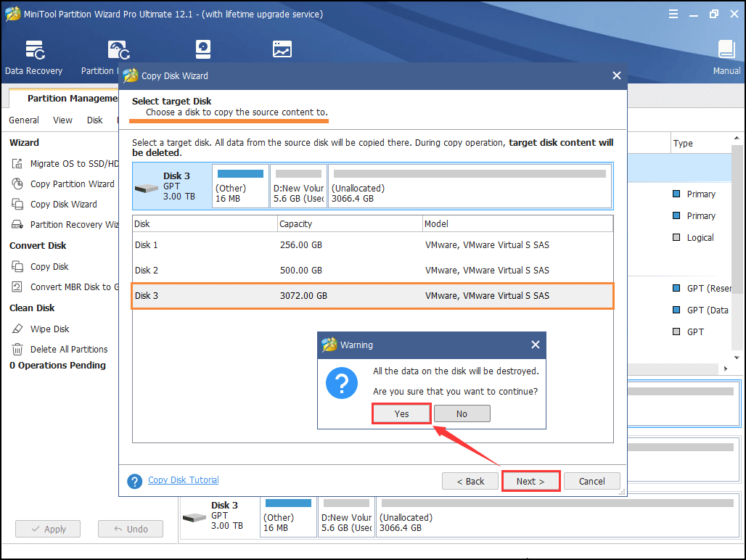Click 256.00 GB capacity cell
The width and height of the screenshot is (746, 560).
[300, 245]
